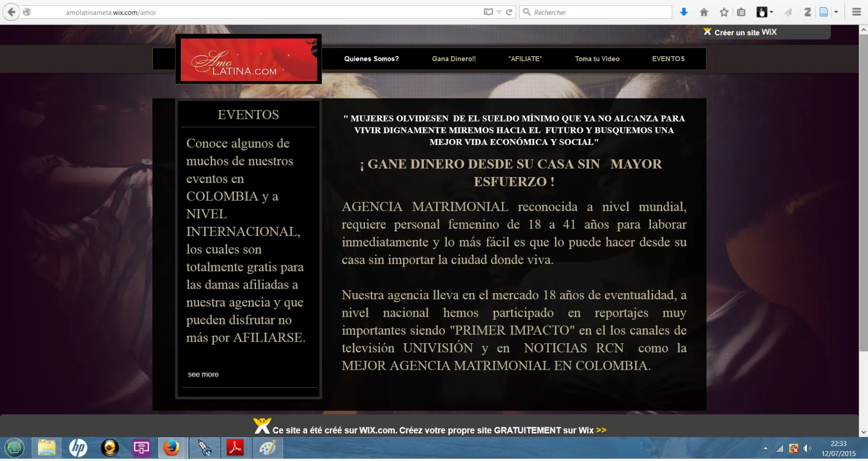Expand the page icon dropdown arrow

(x=836, y=12)
